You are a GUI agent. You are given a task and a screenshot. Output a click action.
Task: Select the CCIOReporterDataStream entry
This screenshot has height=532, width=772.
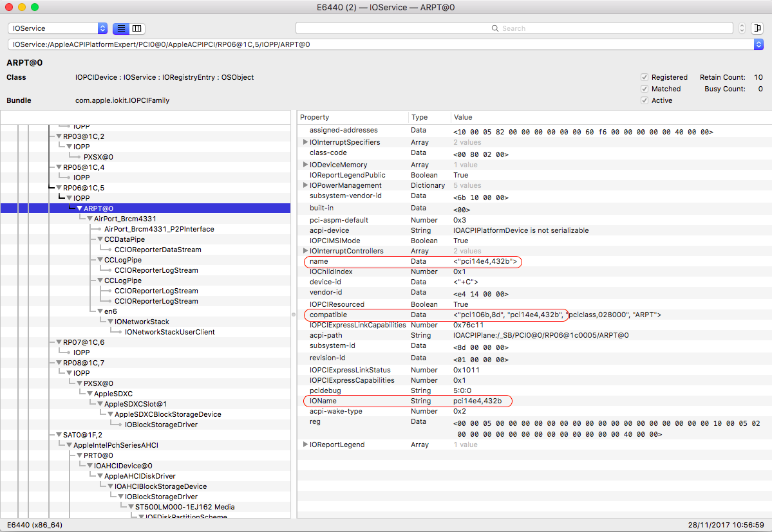pyautogui.click(x=158, y=250)
